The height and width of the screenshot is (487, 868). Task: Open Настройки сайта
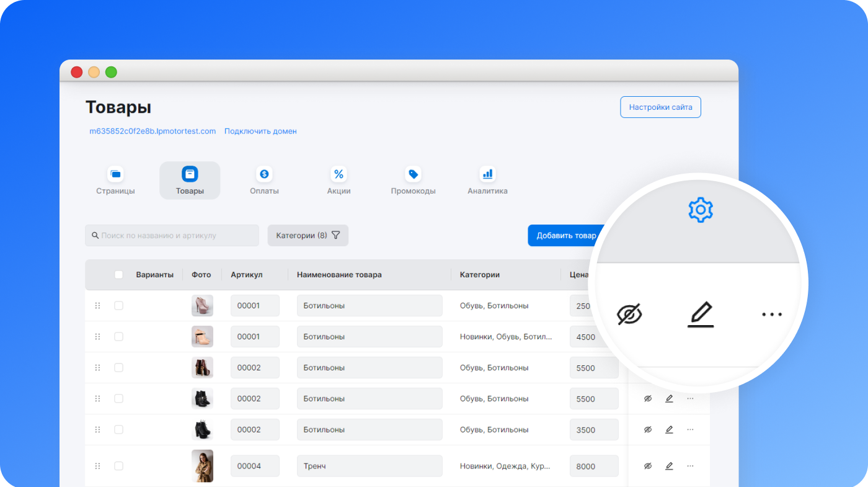660,107
